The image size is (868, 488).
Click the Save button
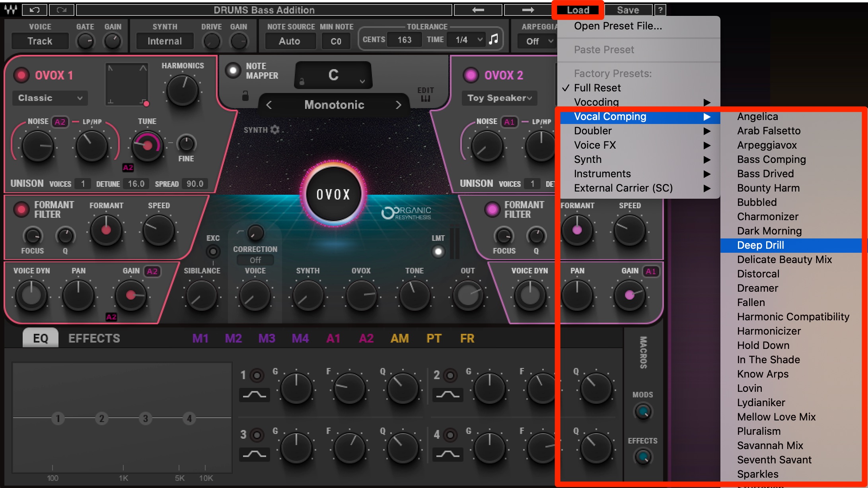(628, 10)
